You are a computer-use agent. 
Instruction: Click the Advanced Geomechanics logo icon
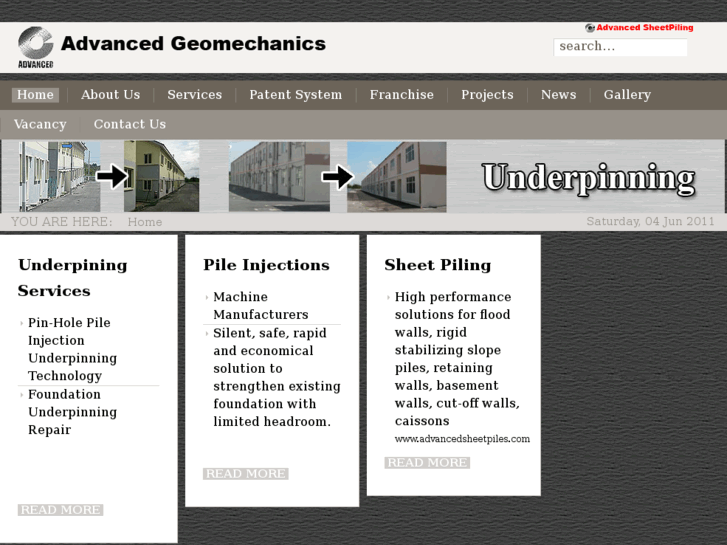tap(35, 47)
